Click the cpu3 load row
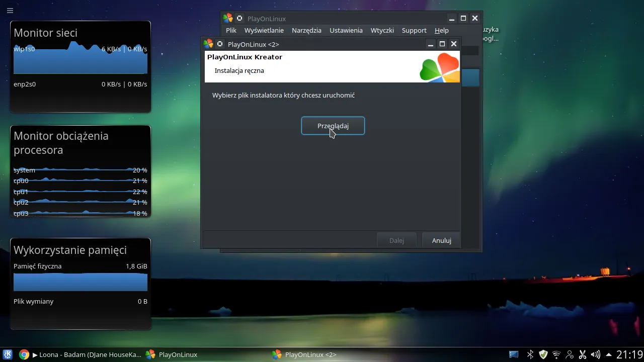This screenshot has height=362, width=644. [80, 213]
